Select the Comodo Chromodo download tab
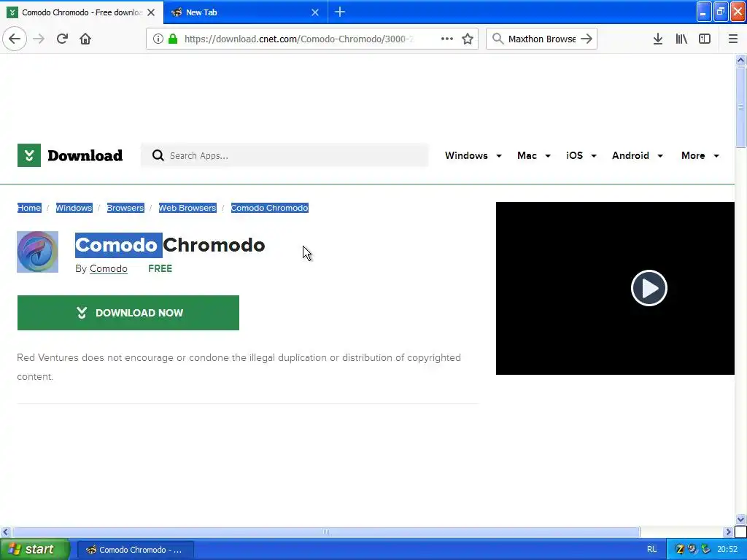 click(x=82, y=12)
